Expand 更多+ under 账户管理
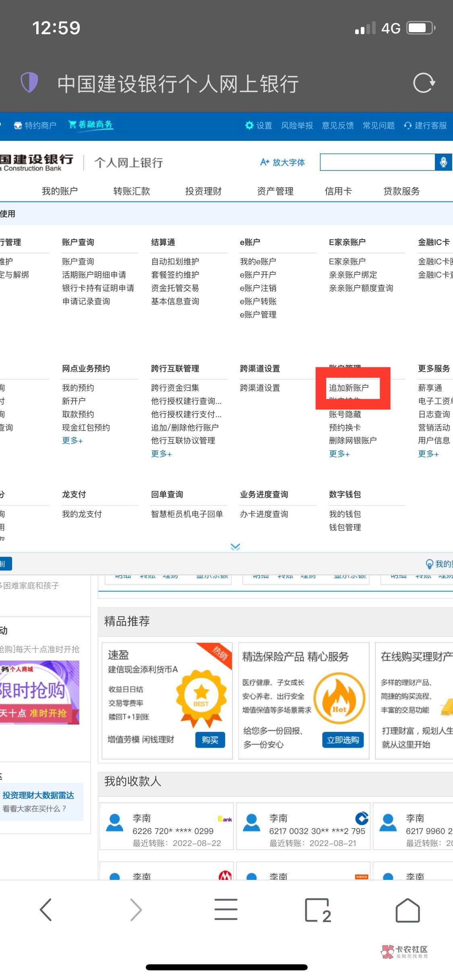Image resolution: width=453 pixels, height=980 pixels. coord(339,454)
